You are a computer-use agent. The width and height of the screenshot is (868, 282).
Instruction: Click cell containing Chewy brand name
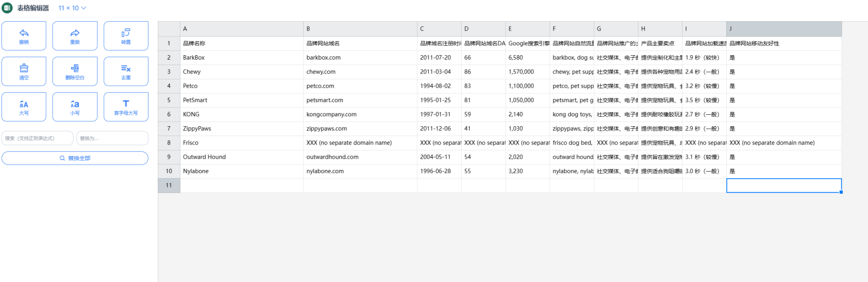(242, 72)
